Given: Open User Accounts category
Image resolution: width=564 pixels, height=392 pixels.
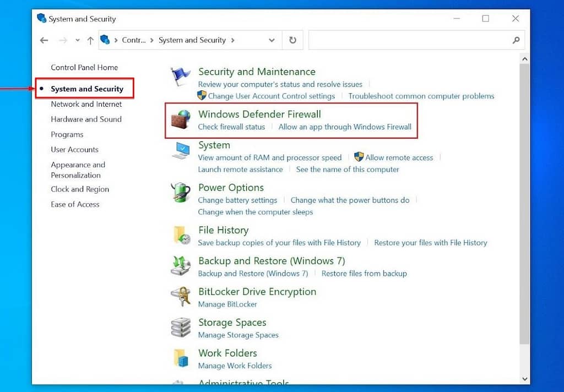Looking at the screenshot, I should coord(74,149).
